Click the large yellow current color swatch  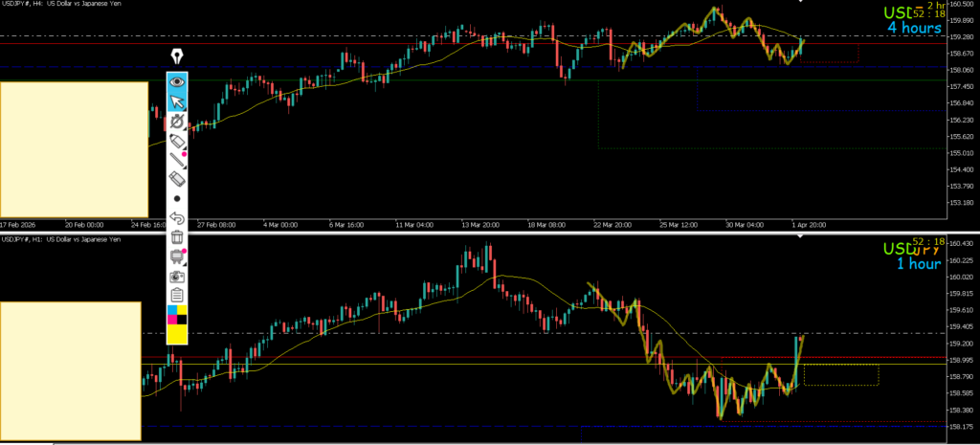[x=177, y=335]
